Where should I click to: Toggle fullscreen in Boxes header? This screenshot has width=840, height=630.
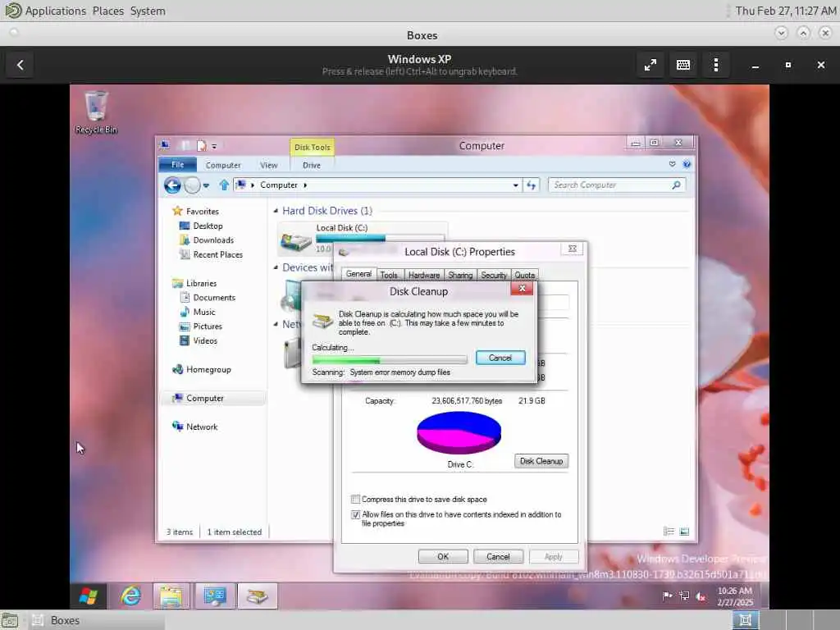651,66
